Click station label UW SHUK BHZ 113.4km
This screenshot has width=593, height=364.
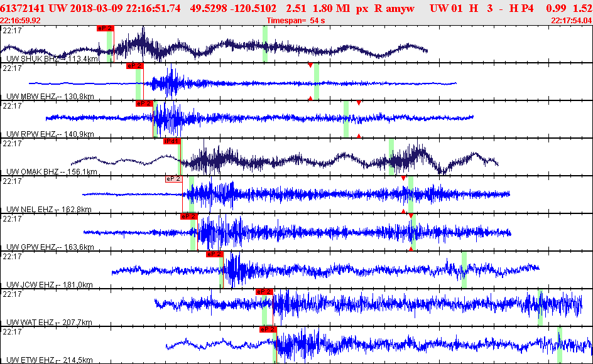(53, 59)
